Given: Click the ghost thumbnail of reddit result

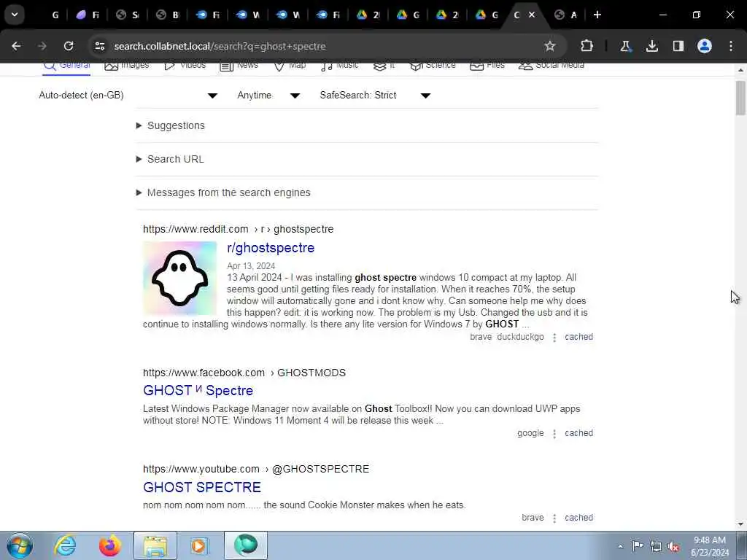Looking at the screenshot, I should point(179,278).
